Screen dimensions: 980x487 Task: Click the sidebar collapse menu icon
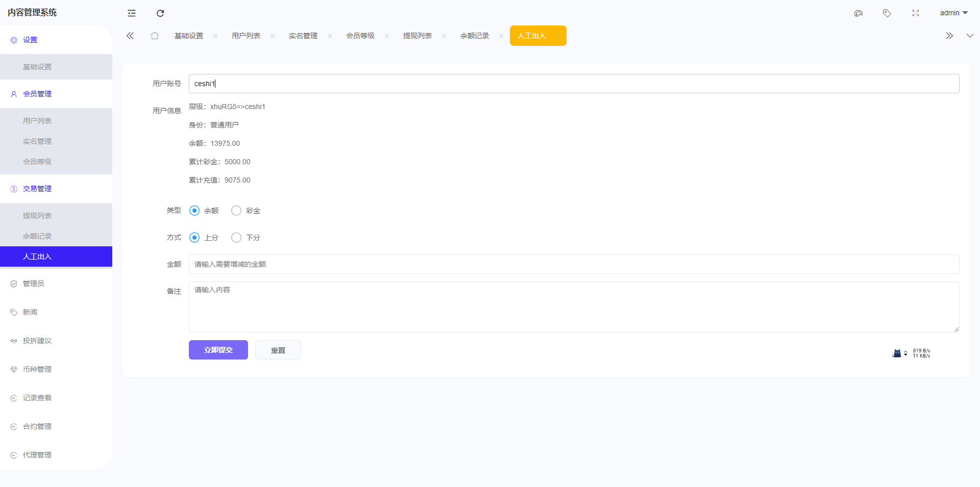point(132,13)
